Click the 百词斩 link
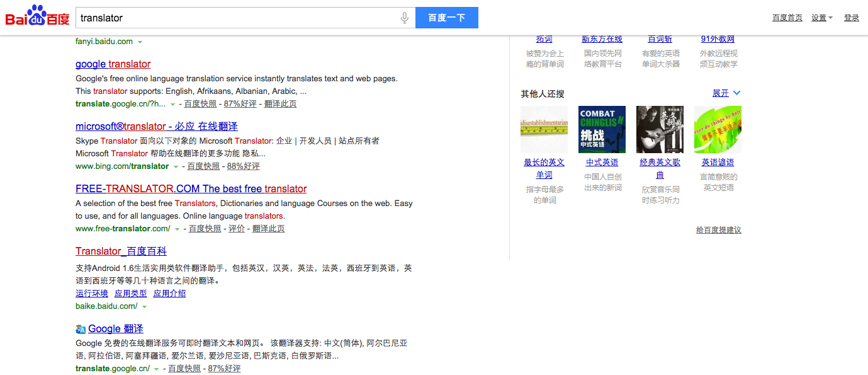The width and height of the screenshot is (868, 375). pos(660,39)
